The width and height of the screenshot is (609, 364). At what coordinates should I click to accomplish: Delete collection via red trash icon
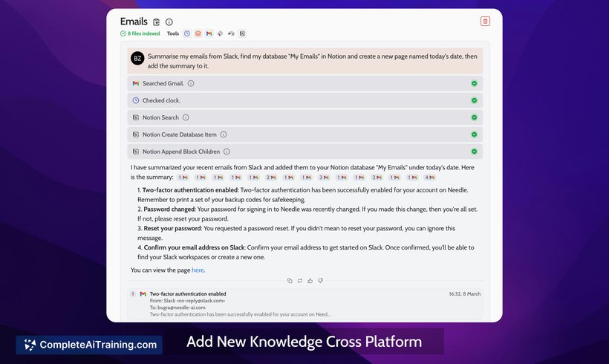tap(485, 22)
